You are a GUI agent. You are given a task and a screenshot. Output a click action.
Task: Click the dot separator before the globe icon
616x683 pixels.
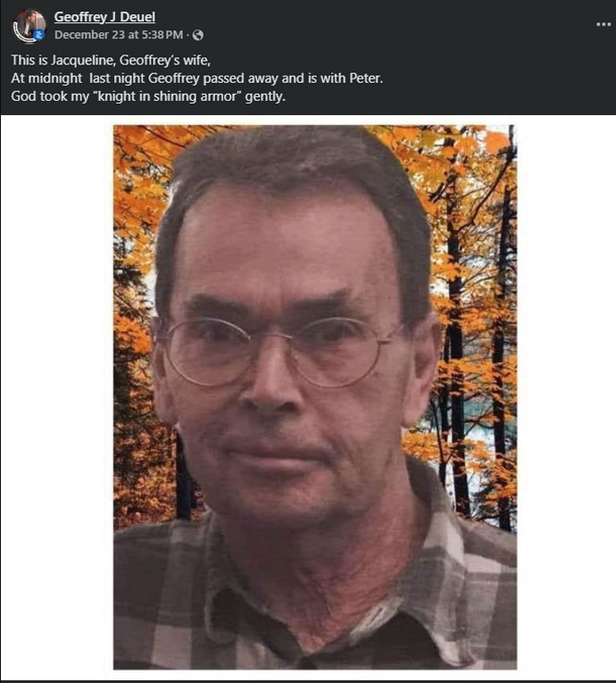187,35
